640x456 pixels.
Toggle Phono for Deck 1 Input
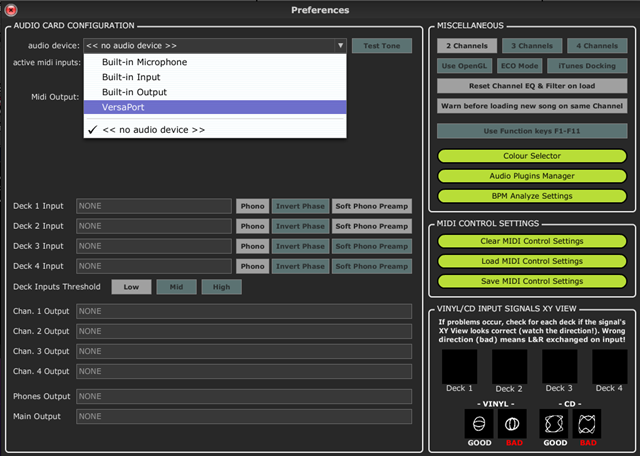tap(251, 206)
